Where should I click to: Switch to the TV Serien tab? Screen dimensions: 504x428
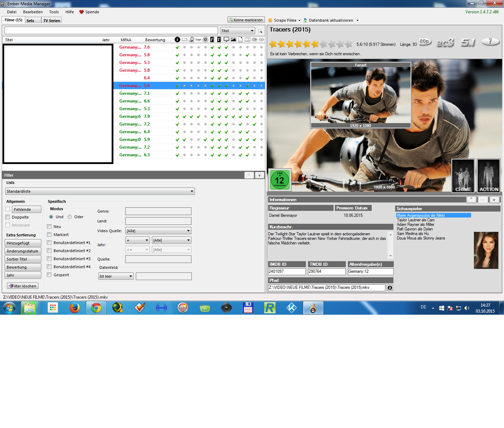click(x=51, y=20)
